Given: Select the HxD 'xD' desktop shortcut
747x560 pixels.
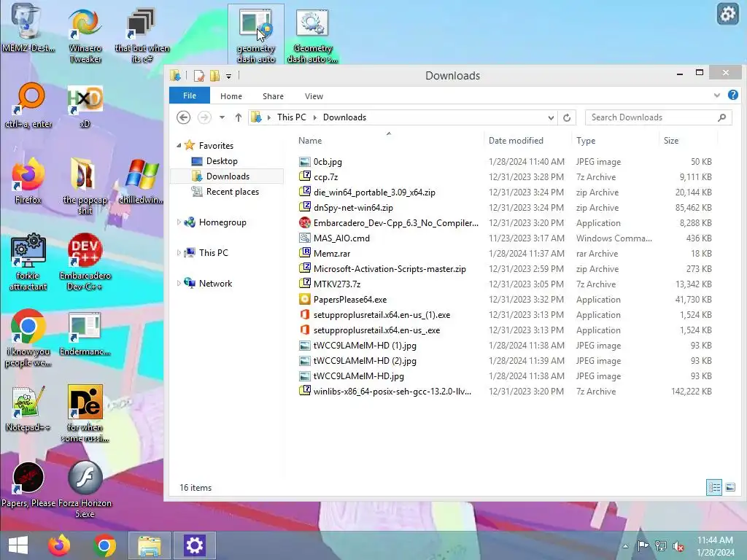Looking at the screenshot, I should 85,106.
